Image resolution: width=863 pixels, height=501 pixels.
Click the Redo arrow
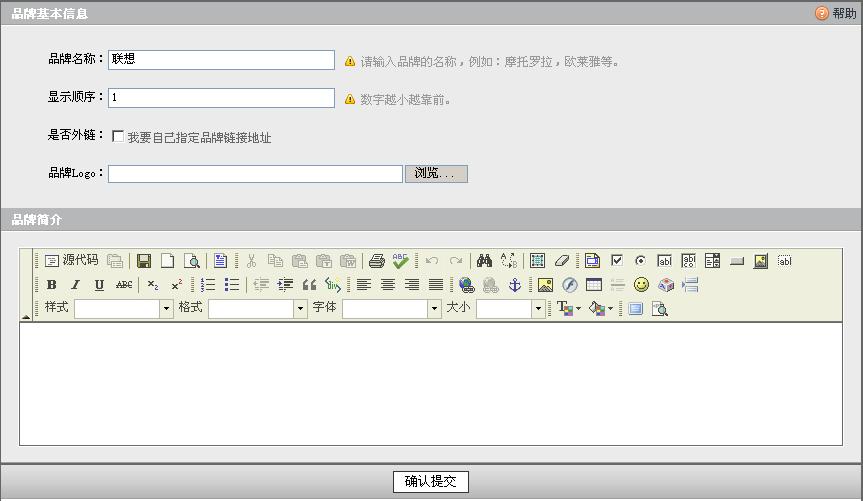pyautogui.click(x=456, y=260)
